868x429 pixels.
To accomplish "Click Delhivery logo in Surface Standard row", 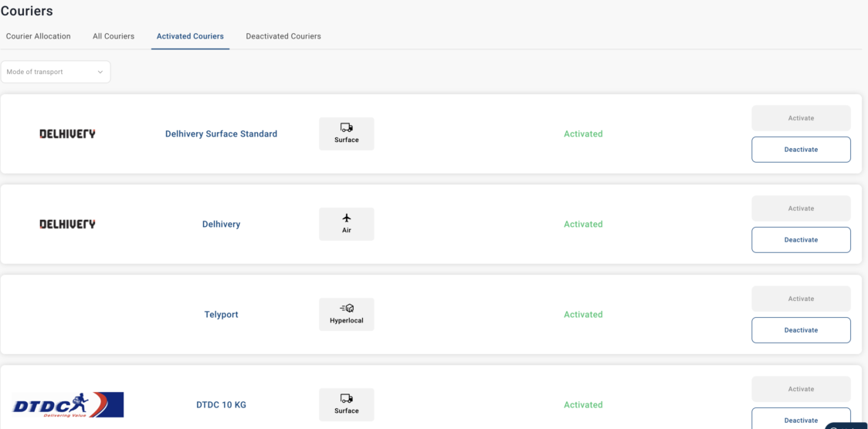I will click(x=67, y=133).
